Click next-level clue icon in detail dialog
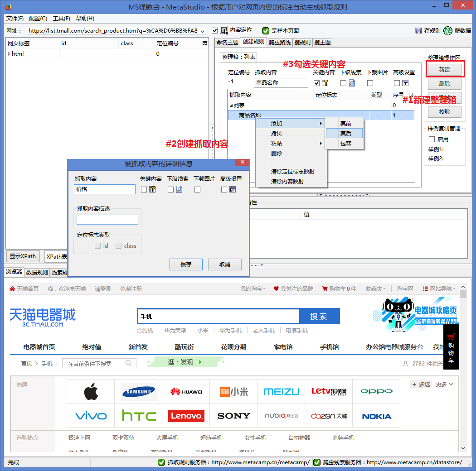 [x=179, y=190]
